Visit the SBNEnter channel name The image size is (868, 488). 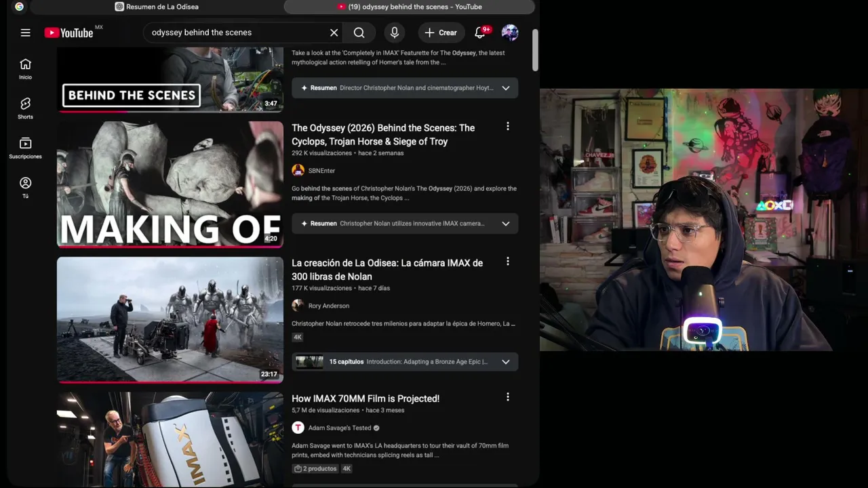321,171
